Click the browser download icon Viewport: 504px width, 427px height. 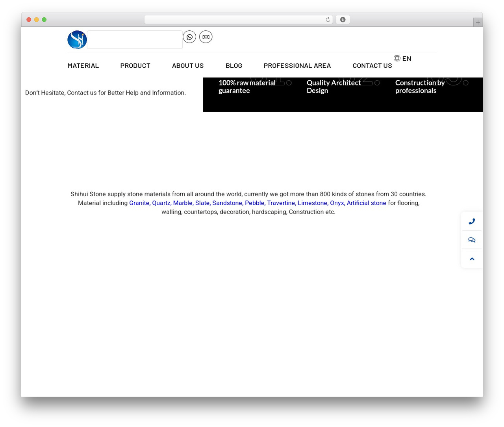343,20
